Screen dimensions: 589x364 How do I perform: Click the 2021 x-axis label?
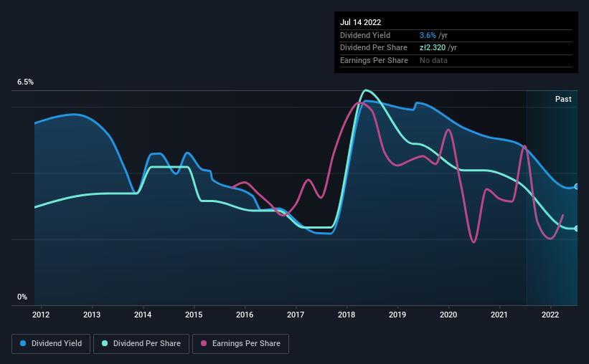click(x=499, y=315)
